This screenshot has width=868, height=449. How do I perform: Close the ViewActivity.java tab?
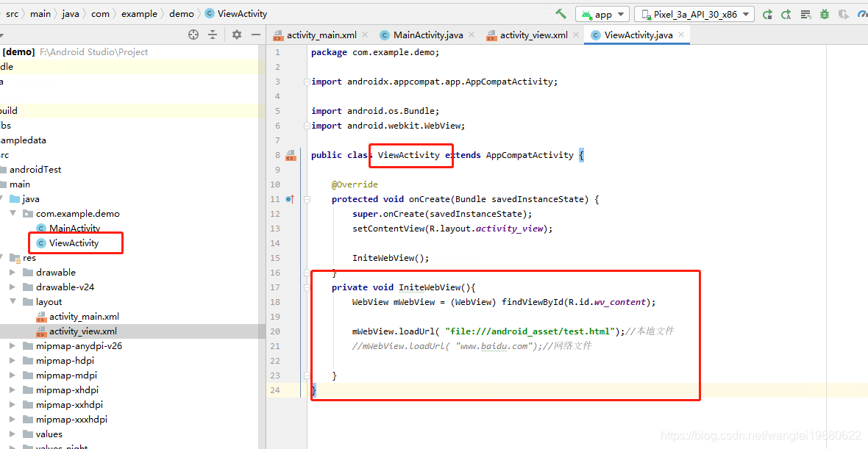(x=681, y=35)
